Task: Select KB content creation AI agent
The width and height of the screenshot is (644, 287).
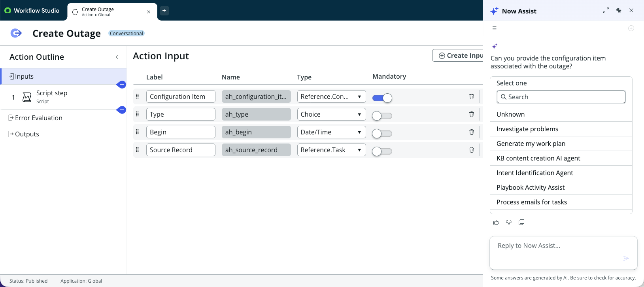Action: point(561,158)
